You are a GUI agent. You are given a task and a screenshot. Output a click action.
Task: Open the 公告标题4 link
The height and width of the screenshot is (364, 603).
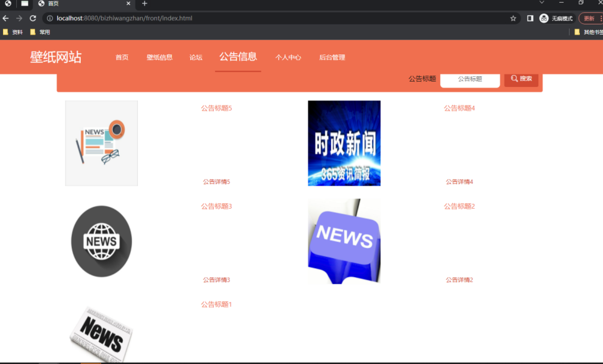click(x=459, y=108)
